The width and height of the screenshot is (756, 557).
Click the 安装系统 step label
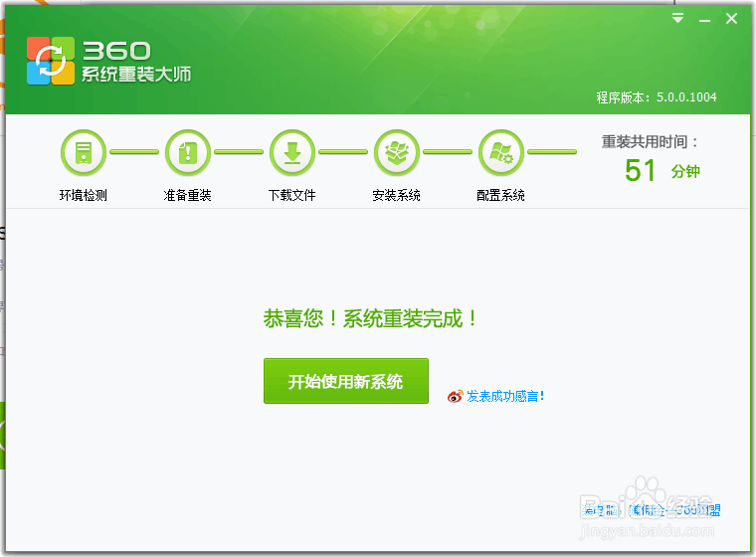point(396,195)
